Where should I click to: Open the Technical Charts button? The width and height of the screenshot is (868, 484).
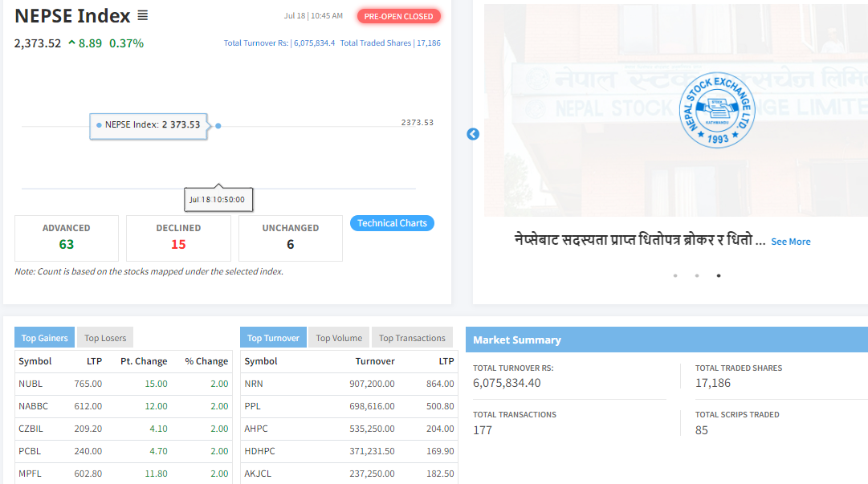392,223
